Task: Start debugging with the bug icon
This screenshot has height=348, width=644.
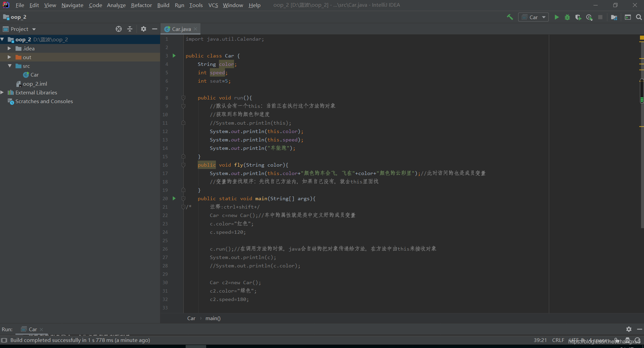Action: 567,17
